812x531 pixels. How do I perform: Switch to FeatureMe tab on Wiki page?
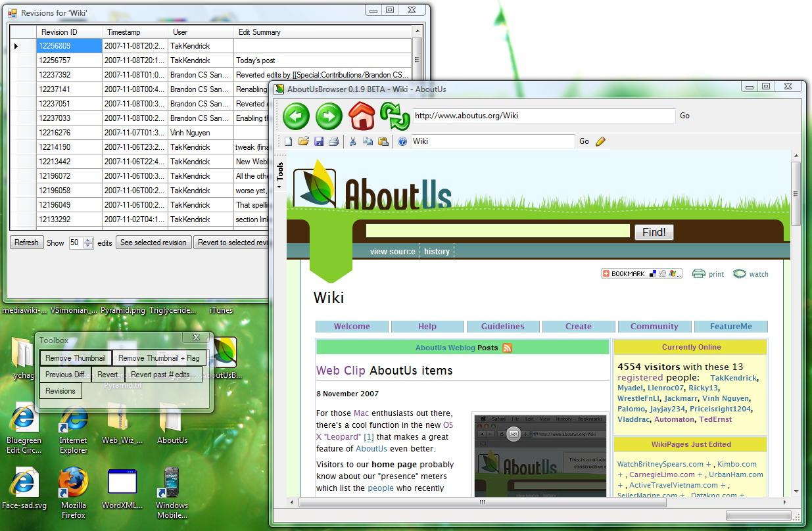(731, 327)
